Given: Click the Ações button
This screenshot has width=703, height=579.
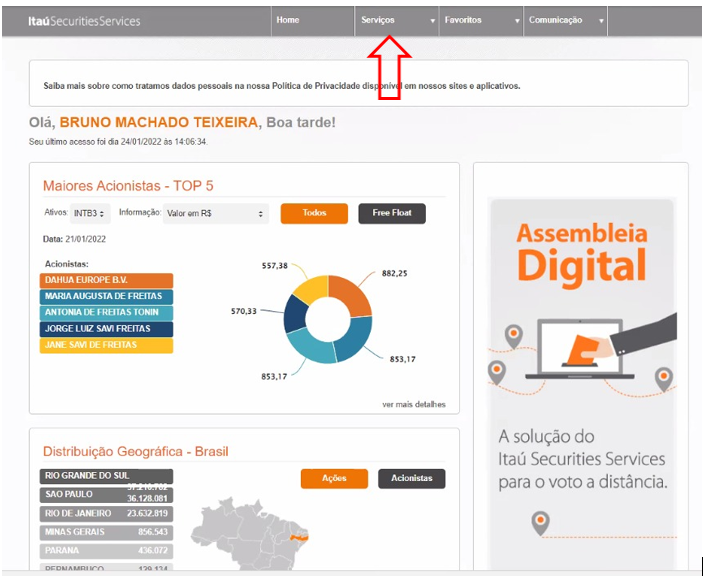Looking at the screenshot, I should 334,478.
